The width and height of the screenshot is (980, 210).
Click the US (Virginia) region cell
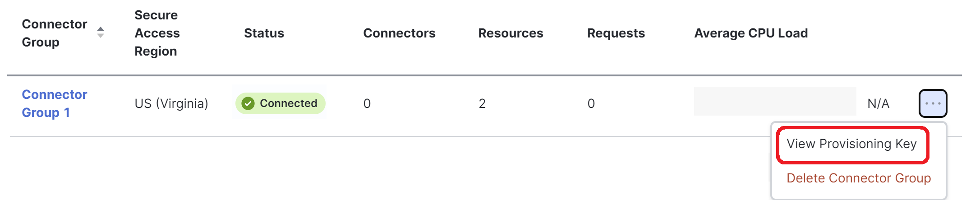pyautogui.click(x=171, y=103)
